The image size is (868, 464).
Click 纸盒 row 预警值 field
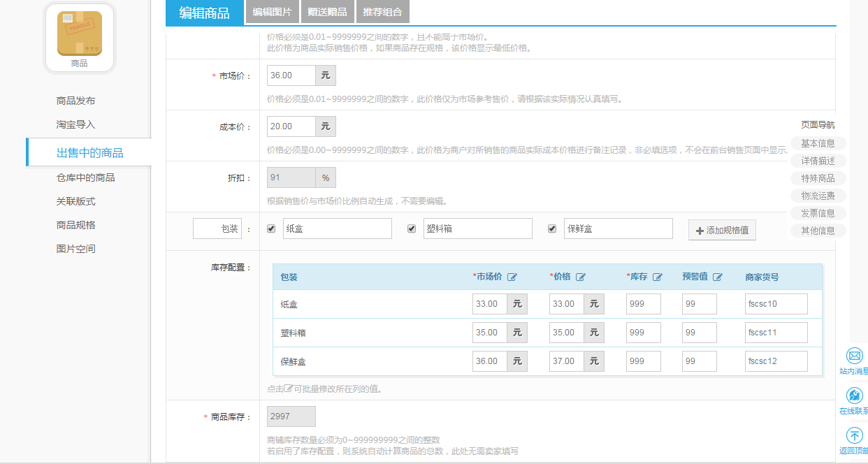[x=700, y=304]
